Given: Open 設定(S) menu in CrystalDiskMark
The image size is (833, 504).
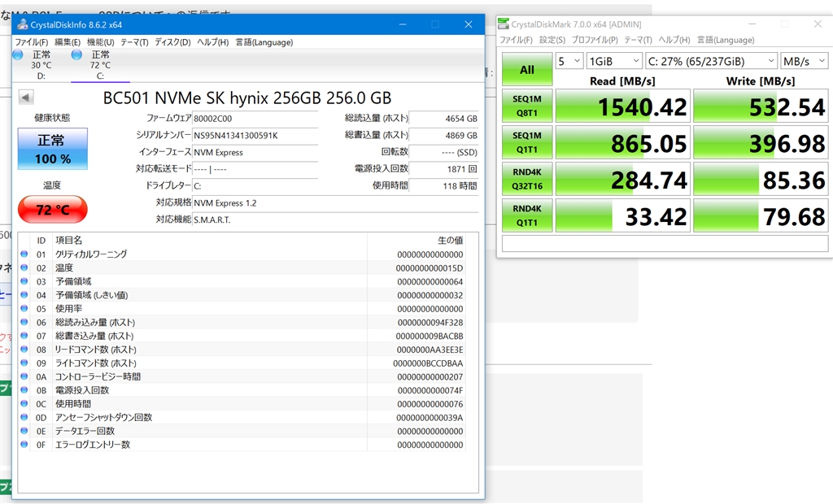Looking at the screenshot, I should (552, 40).
